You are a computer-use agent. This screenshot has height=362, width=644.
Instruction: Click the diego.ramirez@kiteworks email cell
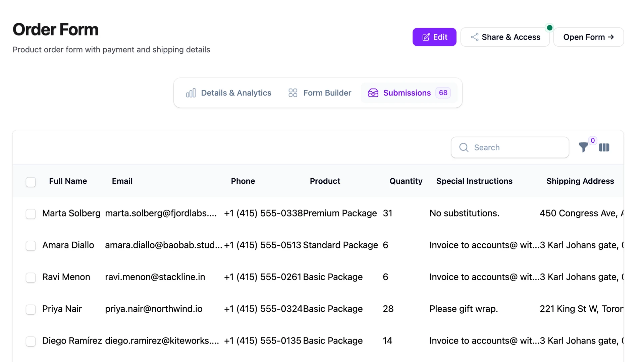pyautogui.click(x=162, y=341)
